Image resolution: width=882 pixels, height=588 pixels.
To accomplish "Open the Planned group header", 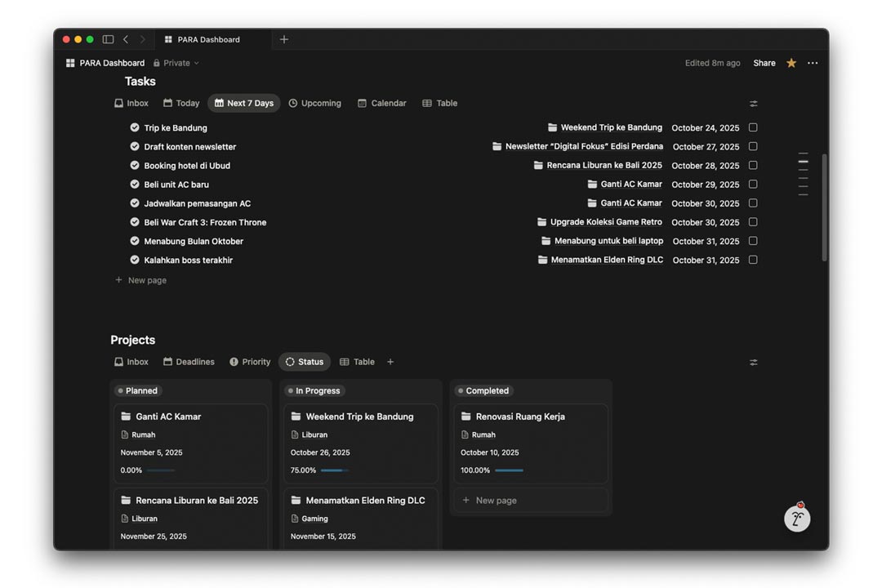I will tap(138, 391).
